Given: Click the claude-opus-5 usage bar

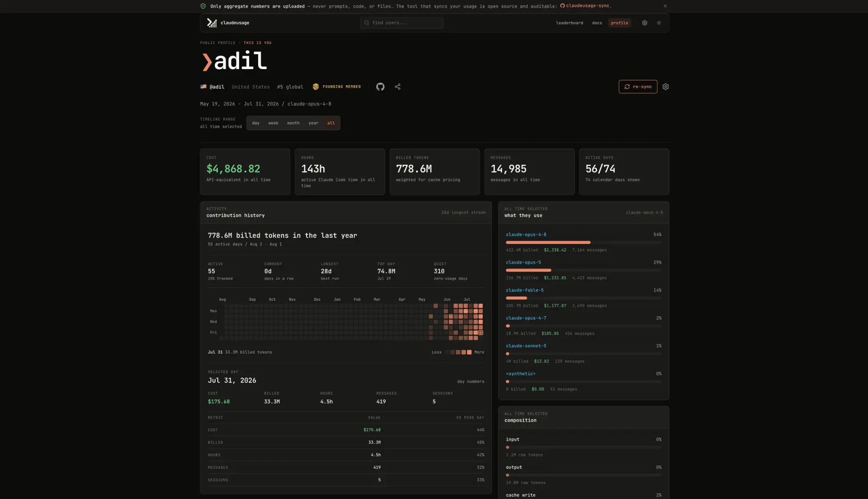Looking at the screenshot, I should [583, 270].
